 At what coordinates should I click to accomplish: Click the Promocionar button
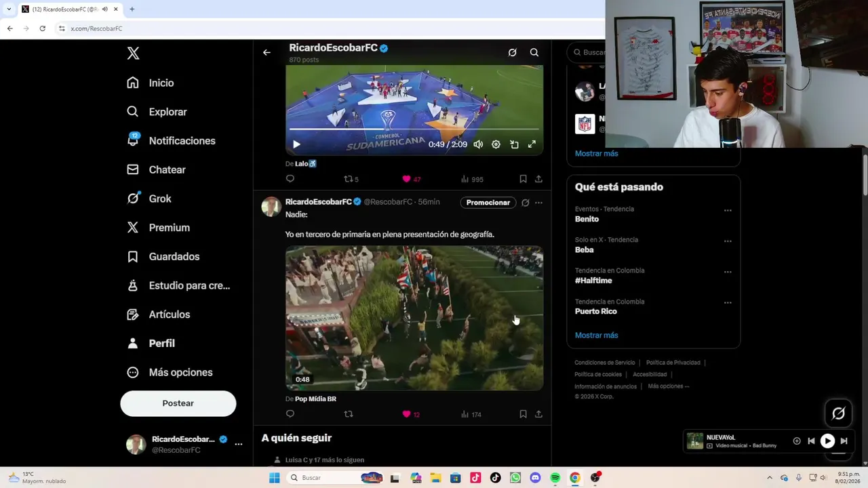488,203
